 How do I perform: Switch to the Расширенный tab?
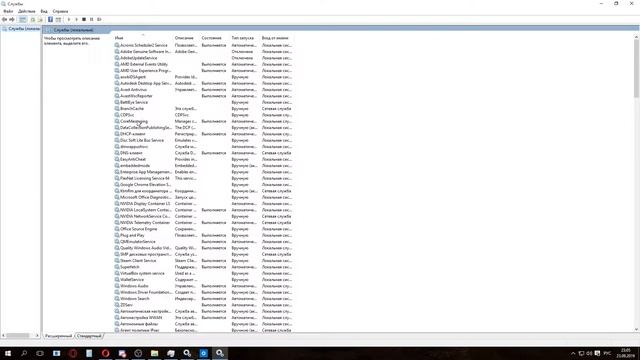pyautogui.click(x=58, y=336)
